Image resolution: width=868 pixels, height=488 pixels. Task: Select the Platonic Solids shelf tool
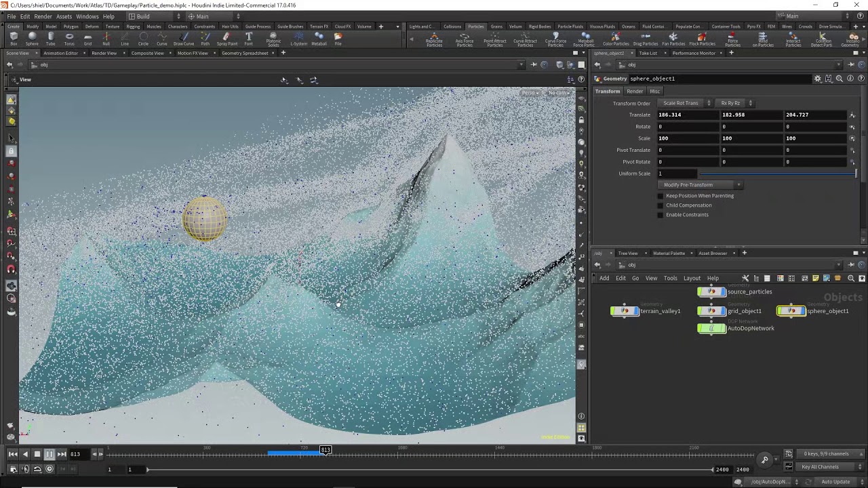click(273, 39)
